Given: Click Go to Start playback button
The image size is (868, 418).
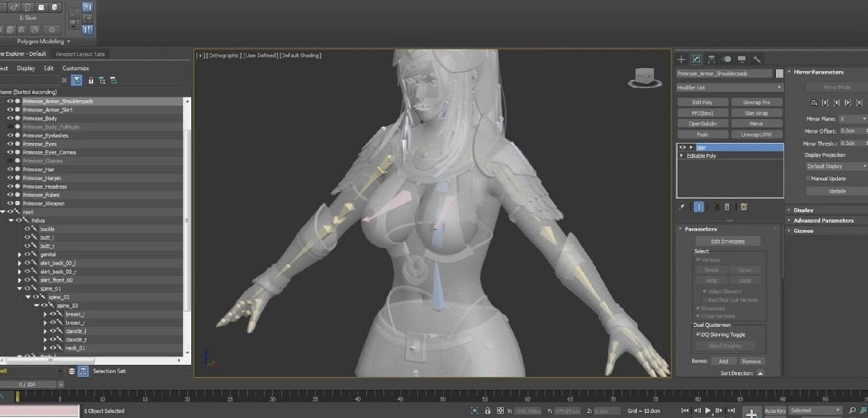Looking at the screenshot, I should coord(685,411).
